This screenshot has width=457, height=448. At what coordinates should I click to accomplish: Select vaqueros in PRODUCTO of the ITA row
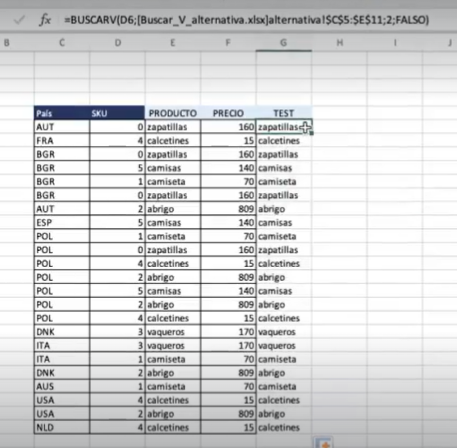click(173, 346)
